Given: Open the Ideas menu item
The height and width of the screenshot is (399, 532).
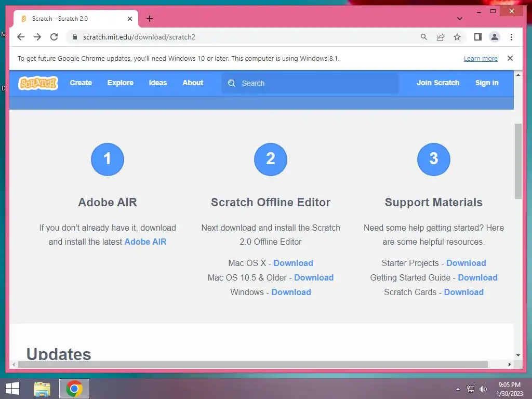Looking at the screenshot, I should tap(158, 83).
